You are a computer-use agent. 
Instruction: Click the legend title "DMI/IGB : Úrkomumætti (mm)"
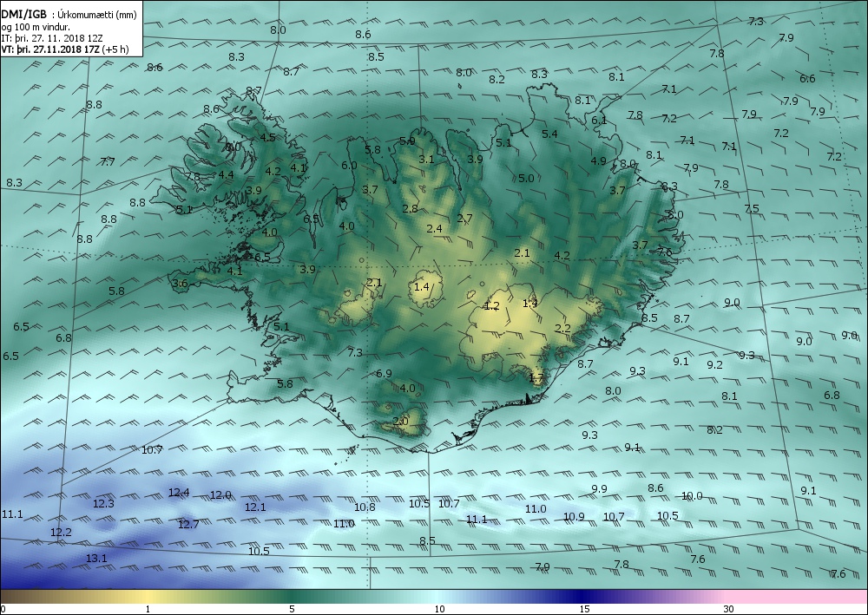[69, 15]
